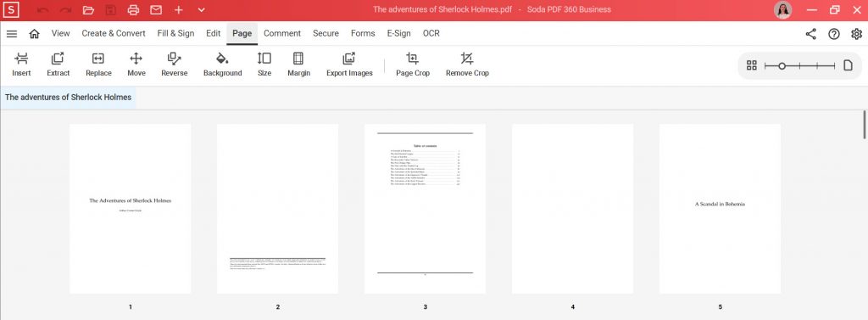Select the Page tab
This screenshot has height=320, width=868.
coord(242,33)
